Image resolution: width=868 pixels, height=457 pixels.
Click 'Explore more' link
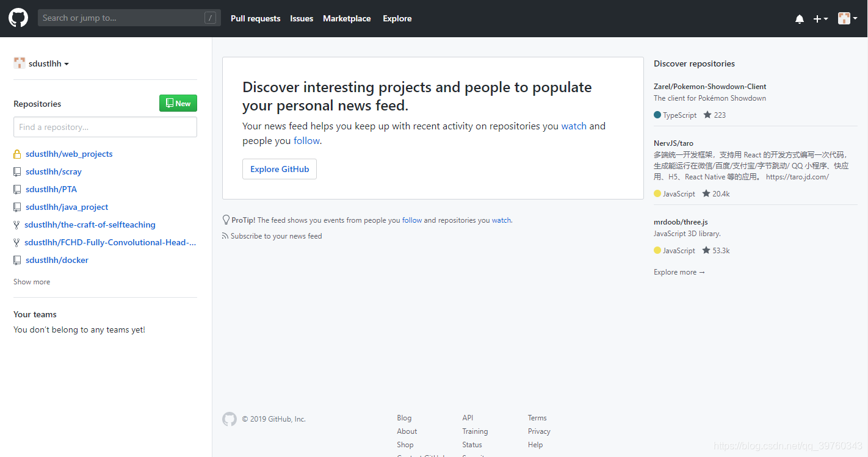coord(679,272)
